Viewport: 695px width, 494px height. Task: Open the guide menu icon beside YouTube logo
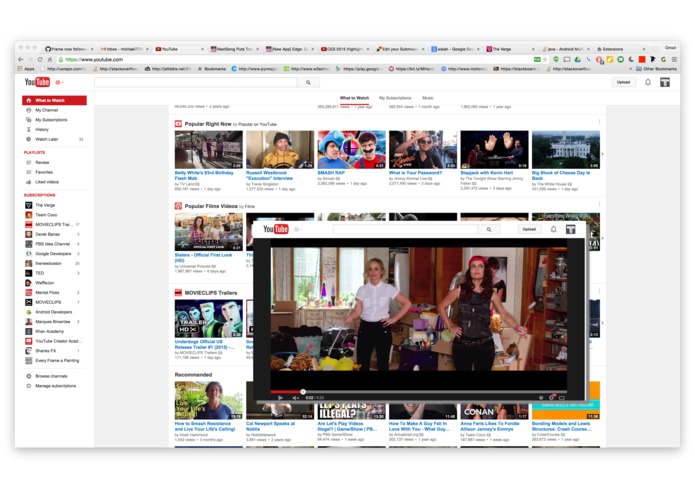click(x=59, y=82)
